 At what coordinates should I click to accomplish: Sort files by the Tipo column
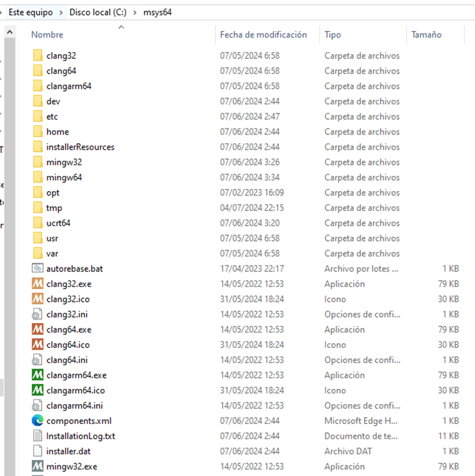pos(332,34)
